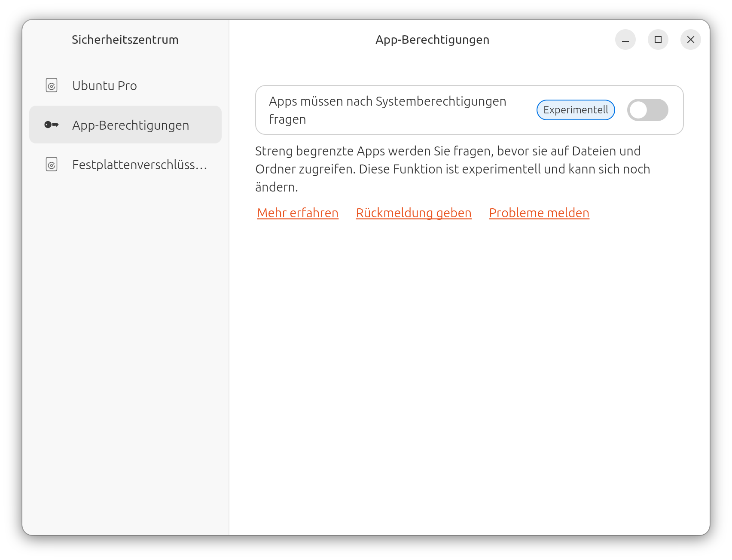
Task: Enable the app system permissions switch
Action: coord(647,110)
